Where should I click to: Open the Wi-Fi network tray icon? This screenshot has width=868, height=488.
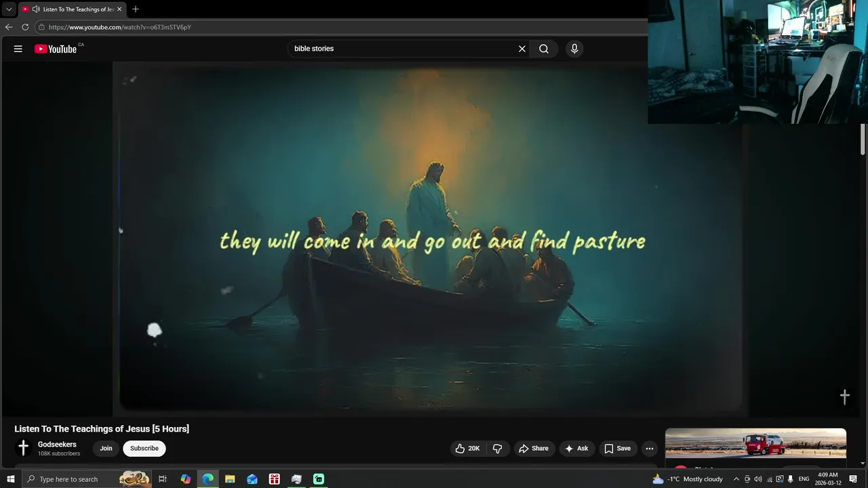[x=769, y=479]
